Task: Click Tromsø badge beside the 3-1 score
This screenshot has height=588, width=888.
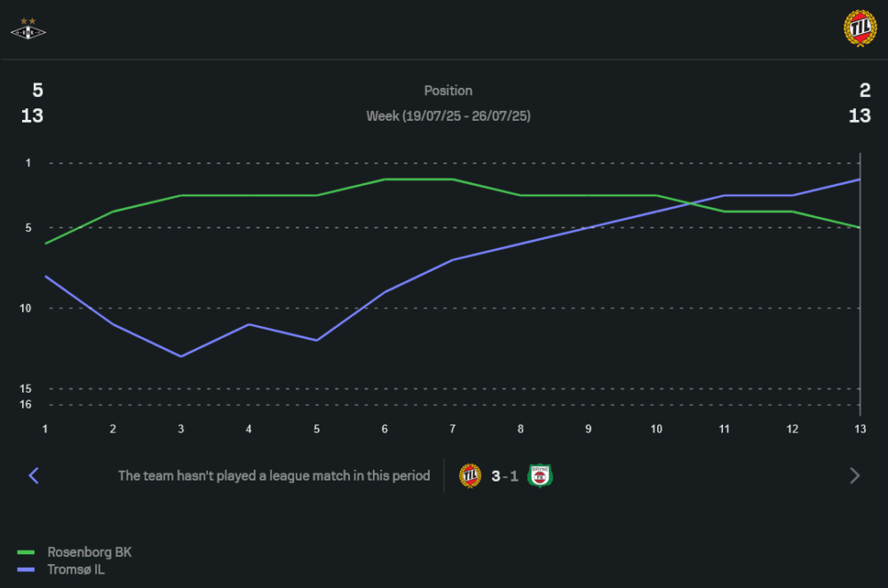Action: [470, 476]
